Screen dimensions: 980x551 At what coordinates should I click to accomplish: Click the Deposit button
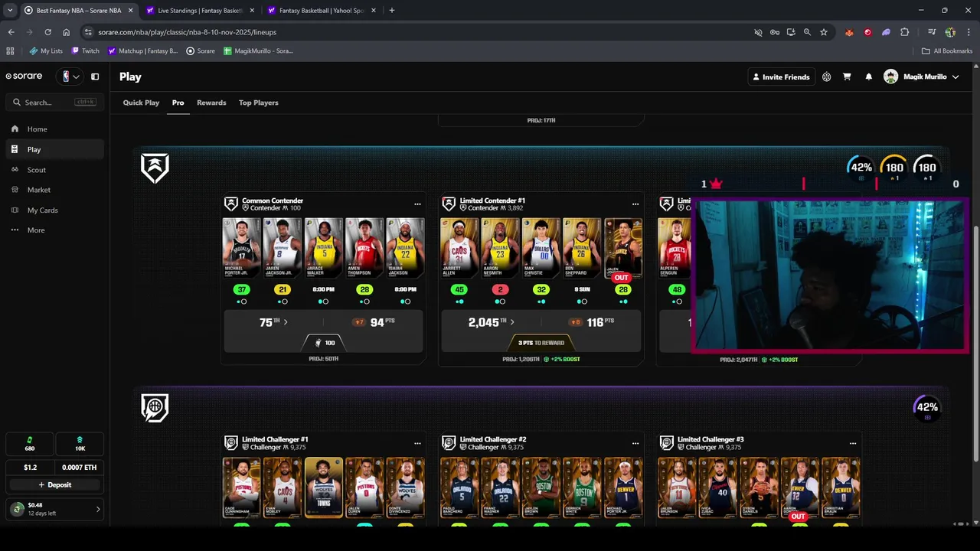pos(54,484)
